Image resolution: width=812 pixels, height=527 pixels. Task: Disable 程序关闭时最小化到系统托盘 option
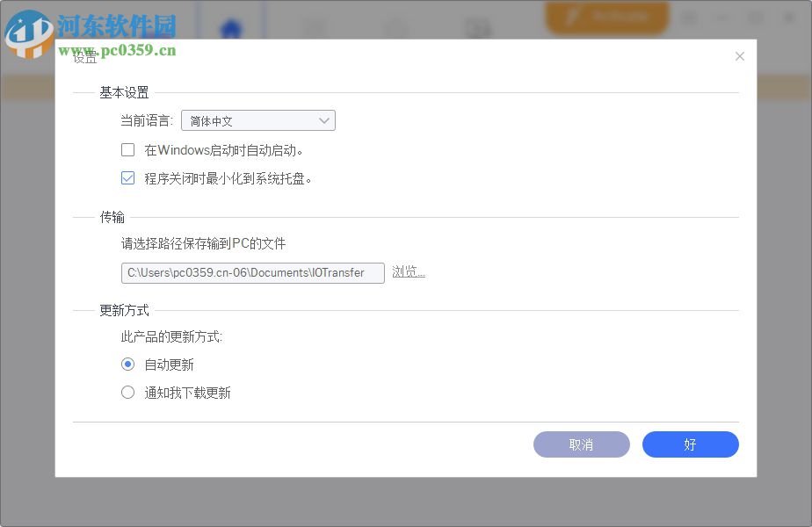tap(127, 177)
